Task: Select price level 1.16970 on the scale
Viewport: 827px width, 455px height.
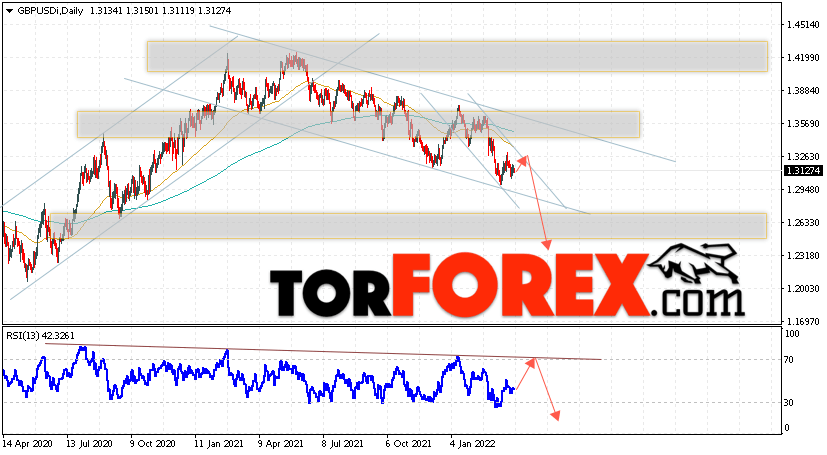Action: [x=803, y=321]
